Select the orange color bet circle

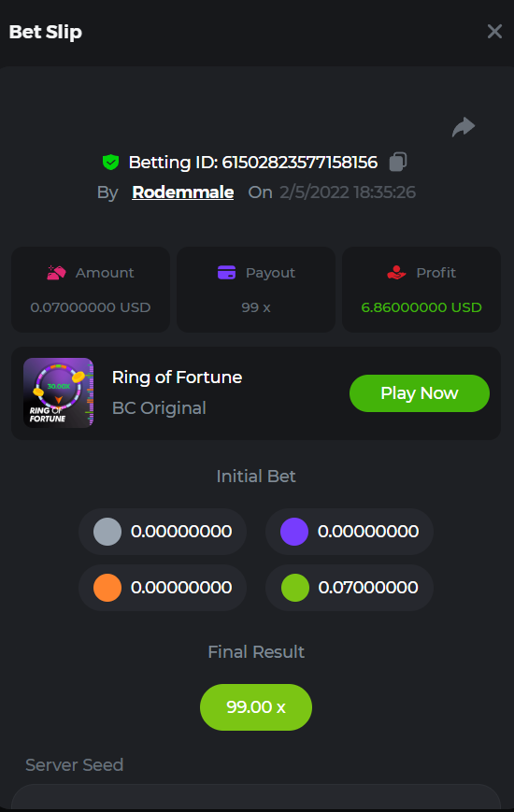107,587
